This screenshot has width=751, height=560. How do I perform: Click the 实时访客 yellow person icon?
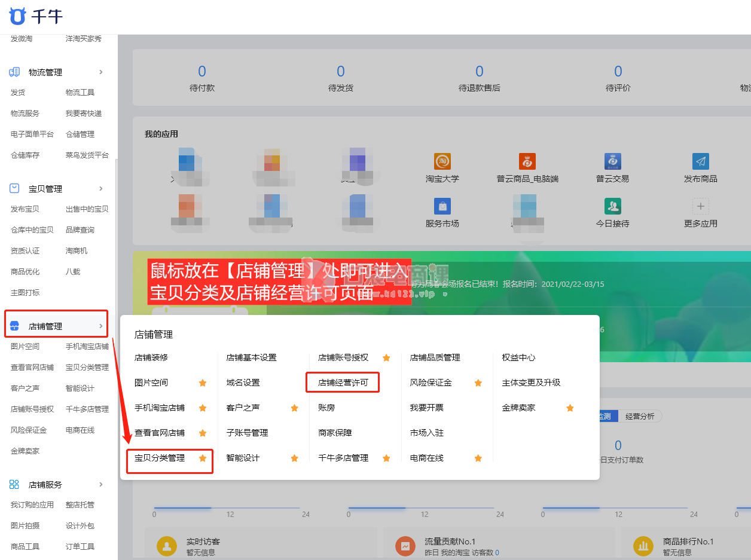pos(166,546)
